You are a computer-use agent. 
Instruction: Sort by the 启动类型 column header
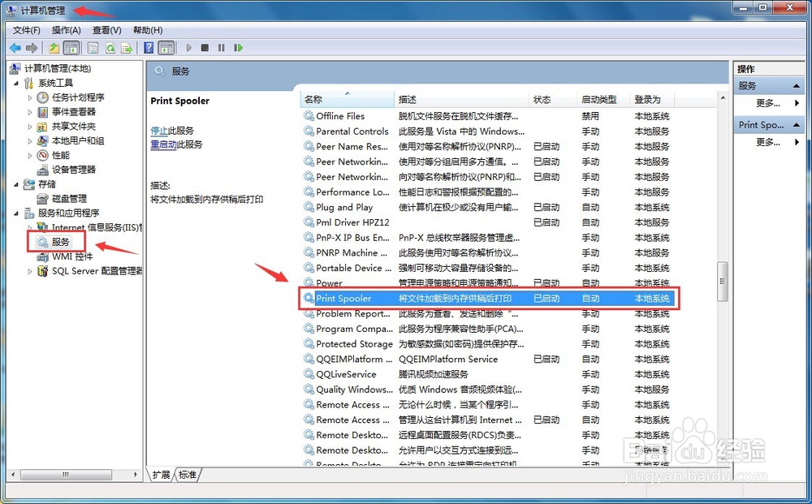coord(603,99)
